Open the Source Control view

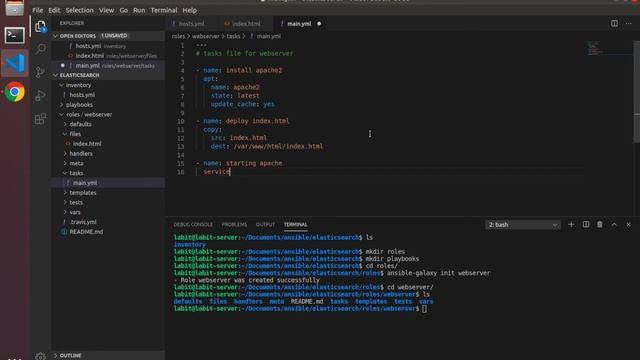[x=40, y=72]
